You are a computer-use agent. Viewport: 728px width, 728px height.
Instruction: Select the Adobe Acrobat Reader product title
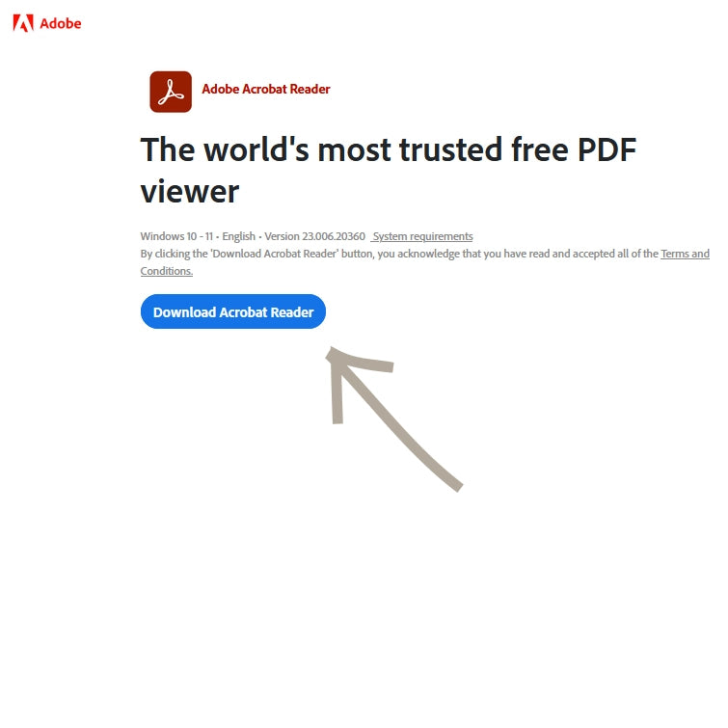click(265, 89)
